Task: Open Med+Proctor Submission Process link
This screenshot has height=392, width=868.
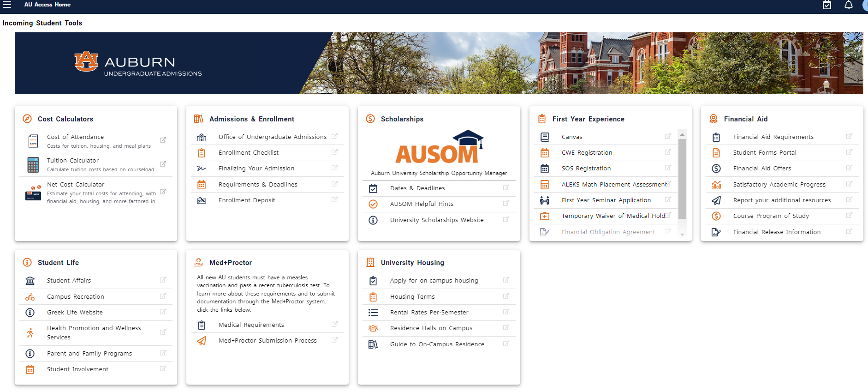Action: [x=268, y=341]
